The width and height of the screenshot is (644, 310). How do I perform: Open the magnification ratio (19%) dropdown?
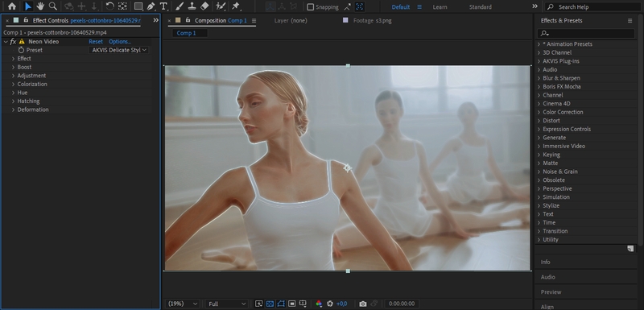[183, 304]
